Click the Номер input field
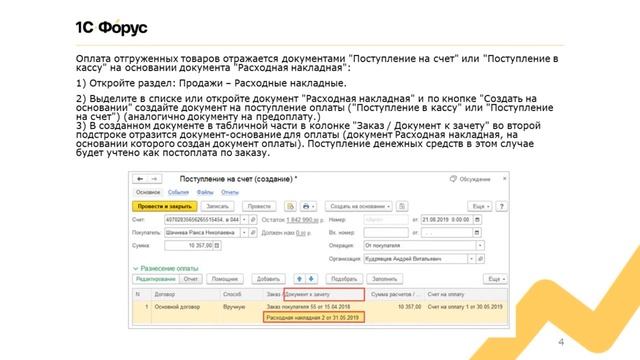Screen dimensions: 640x360 (x=386, y=220)
